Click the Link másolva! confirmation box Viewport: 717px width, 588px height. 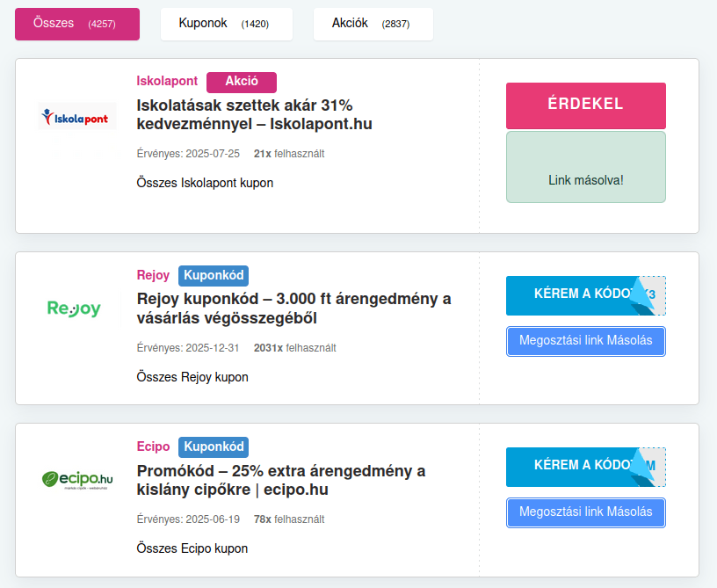[x=586, y=167]
